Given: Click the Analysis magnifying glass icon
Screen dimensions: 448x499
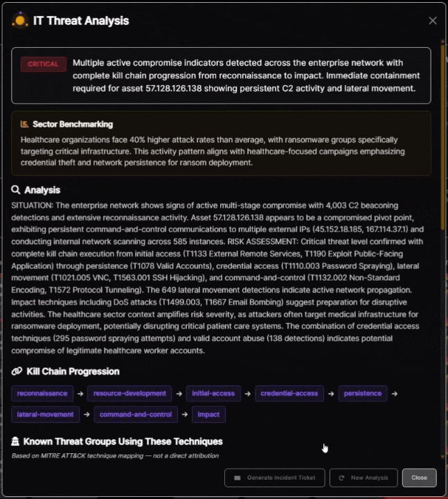Looking at the screenshot, I should (x=16, y=190).
